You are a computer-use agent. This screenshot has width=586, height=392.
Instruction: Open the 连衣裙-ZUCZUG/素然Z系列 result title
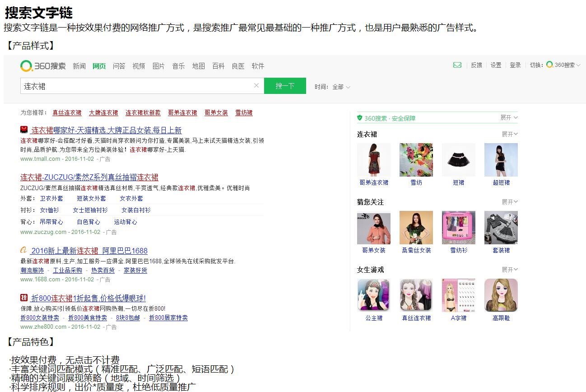(89, 177)
